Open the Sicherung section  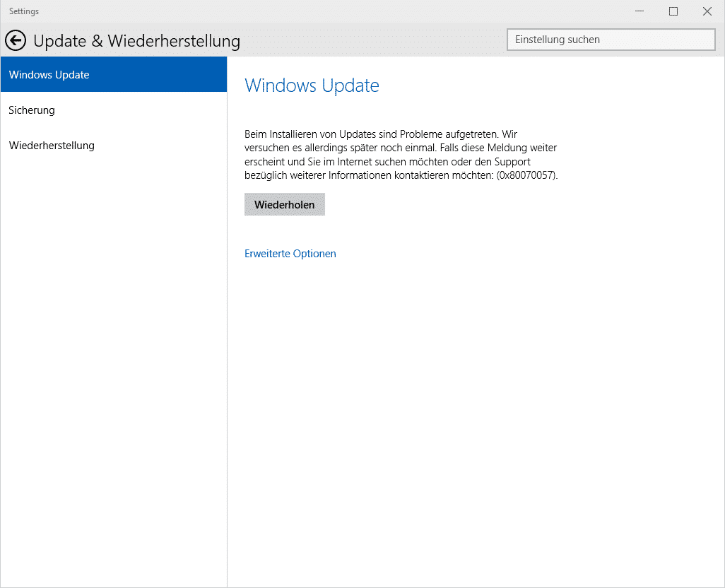114,110
